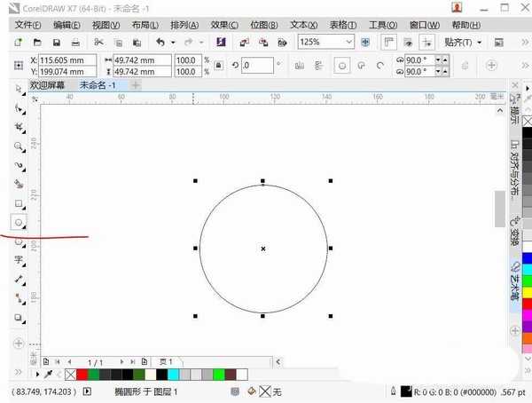The width and height of the screenshot is (532, 403).
Task: Switch to the 欢迎屏幕 welcome tab
Action: (x=51, y=85)
